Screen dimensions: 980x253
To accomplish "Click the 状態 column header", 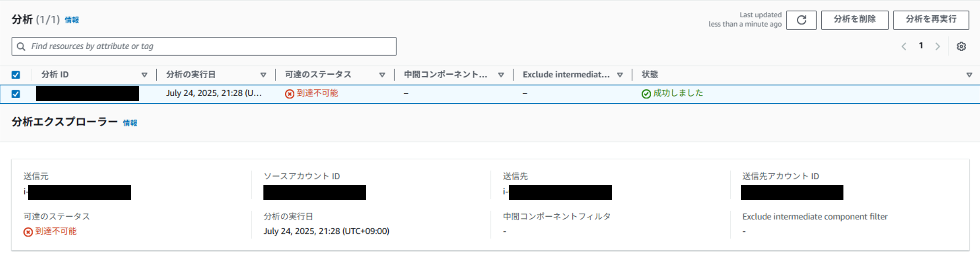I will (650, 75).
